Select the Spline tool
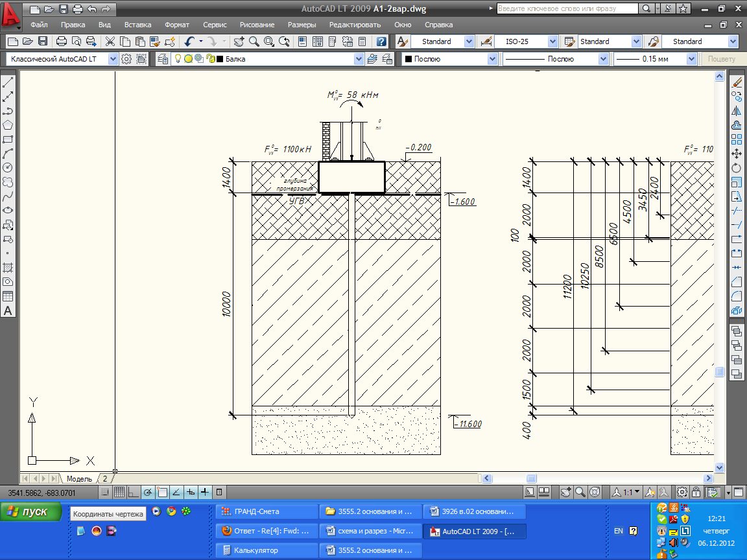 pos(8,196)
